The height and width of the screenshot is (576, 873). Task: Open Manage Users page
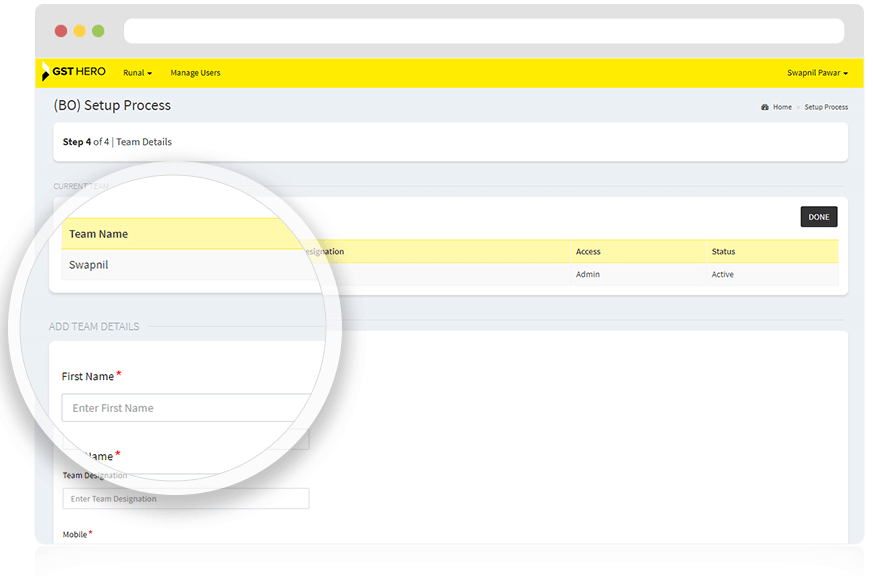pos(195,73)
